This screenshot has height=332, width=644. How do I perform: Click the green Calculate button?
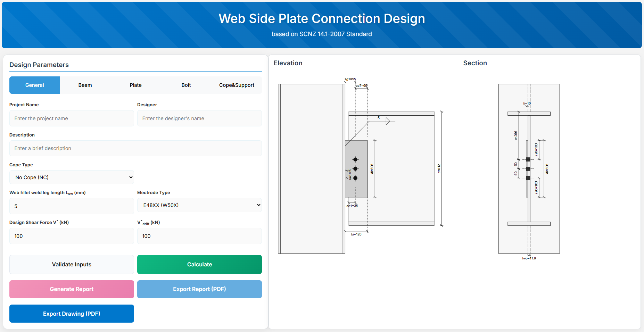199,264
